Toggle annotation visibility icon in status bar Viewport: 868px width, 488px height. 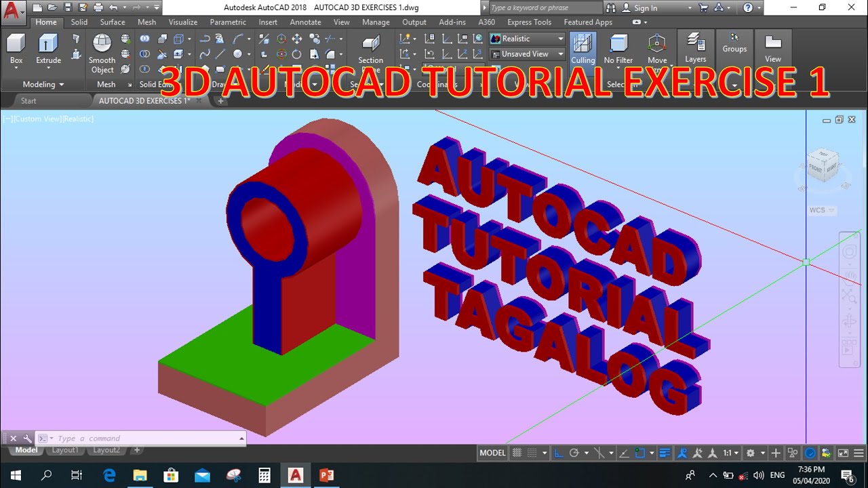(x=684, y=453)
